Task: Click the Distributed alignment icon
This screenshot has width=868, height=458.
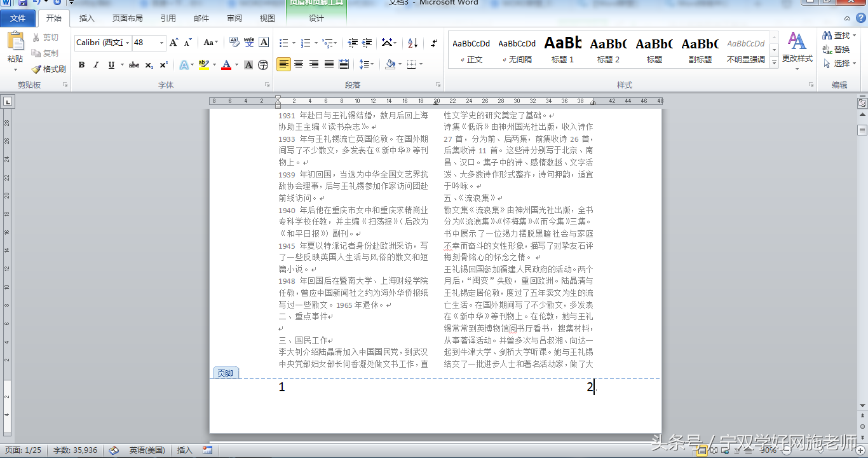Action: point(344,64)
